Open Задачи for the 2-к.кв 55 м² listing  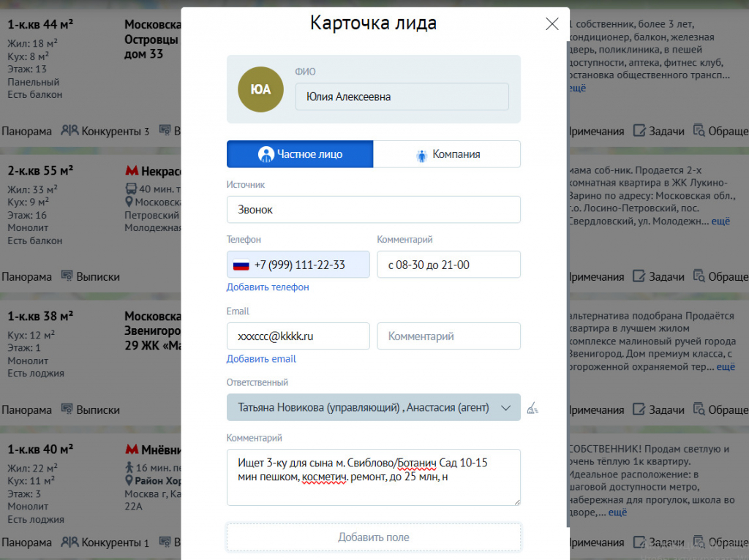coord(658,276)
